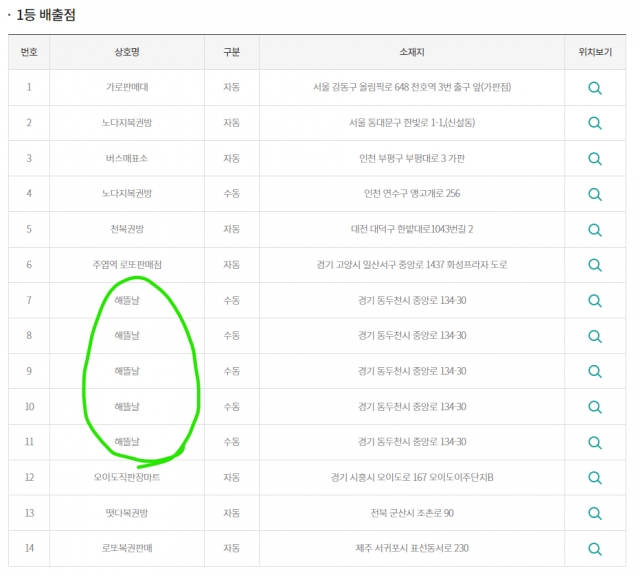Click the address 인천 부평구 부평대로 3 가판
This screenshot has width=640, height=577.
(x=412, y=158)
